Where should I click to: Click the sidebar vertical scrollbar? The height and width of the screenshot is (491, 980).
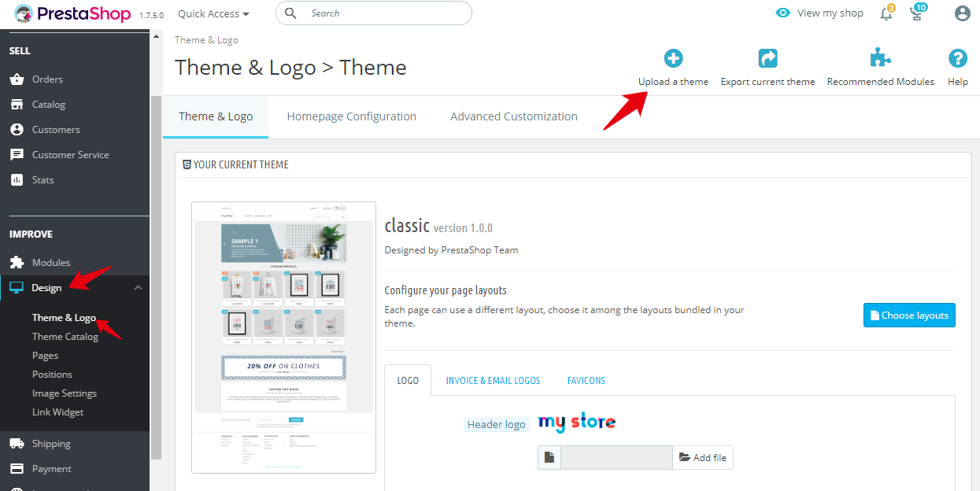(x=156, y=277)
